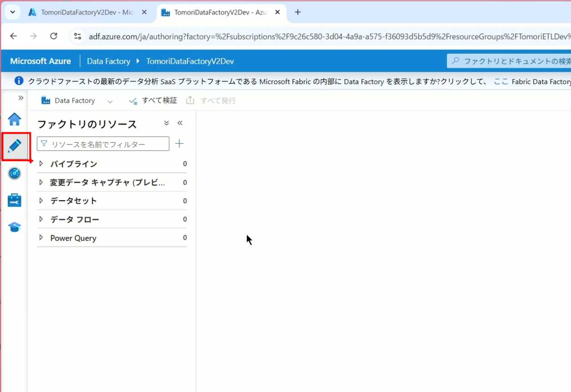Expand the Power Query tree node

click(41, 238)
